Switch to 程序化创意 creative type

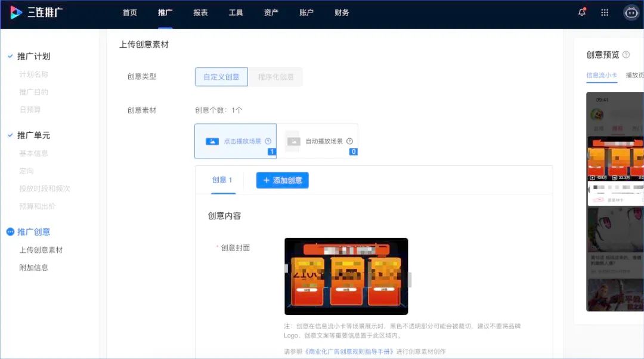click(x=275, y=77)
